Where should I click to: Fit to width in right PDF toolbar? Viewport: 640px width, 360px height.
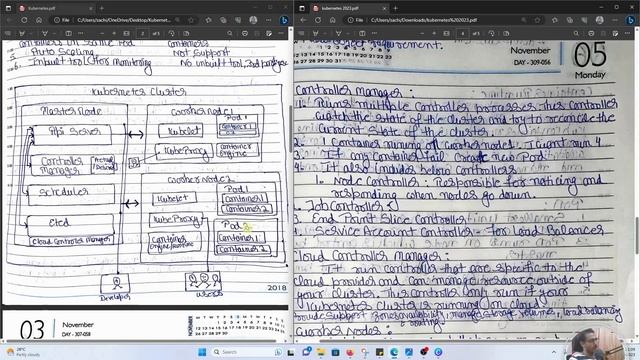click(x=446, y=33)
